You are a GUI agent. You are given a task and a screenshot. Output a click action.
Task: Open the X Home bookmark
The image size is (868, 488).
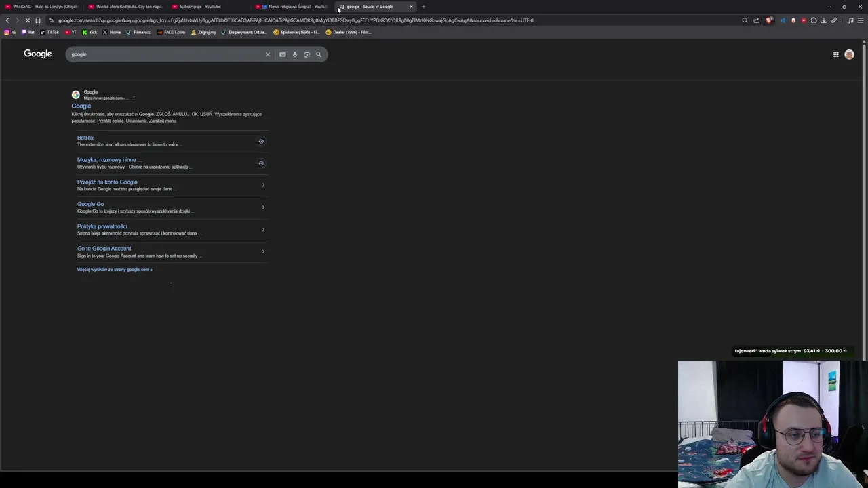pyautogui.click(x=112, y=32)
